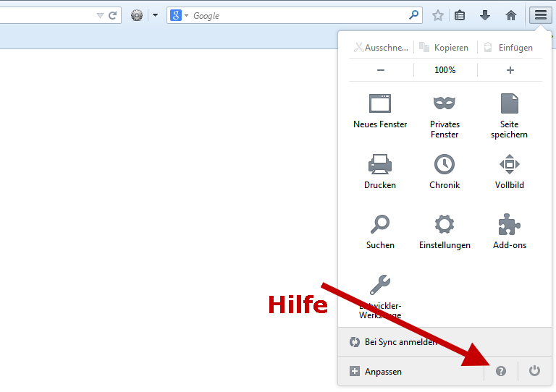Open the address bar history dropdown
Viewport: 556px width, 392px height.
click(x=100, y=16)
